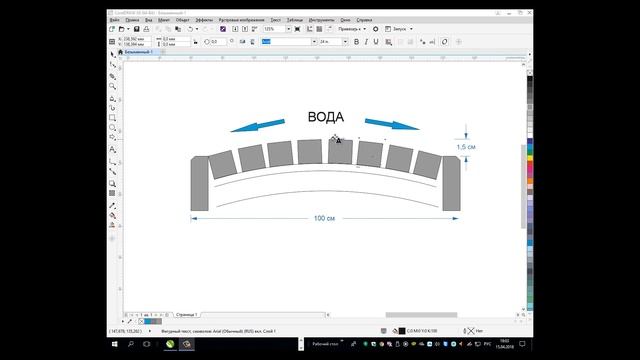The width and height of the screenshot is (640, 360).
Task: Select the Crop tool in toolbox
Action: [113, 76]
